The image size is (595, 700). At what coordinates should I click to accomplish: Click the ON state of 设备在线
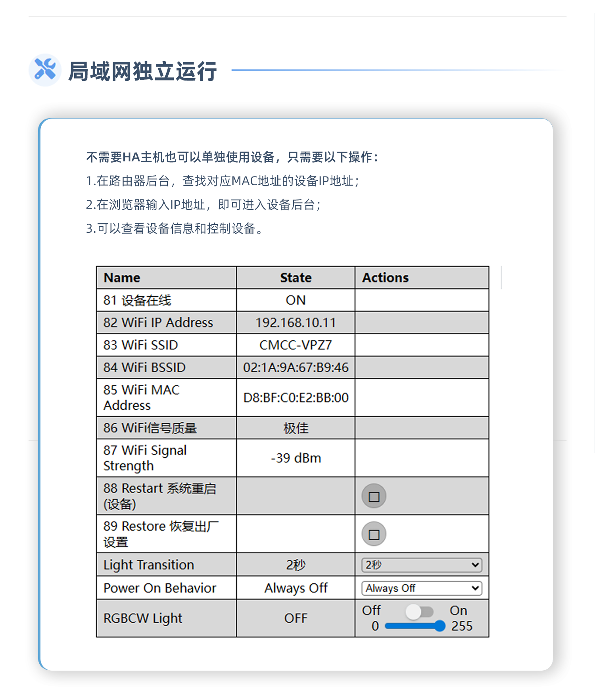pyautogui.click(x=296, y=300)
